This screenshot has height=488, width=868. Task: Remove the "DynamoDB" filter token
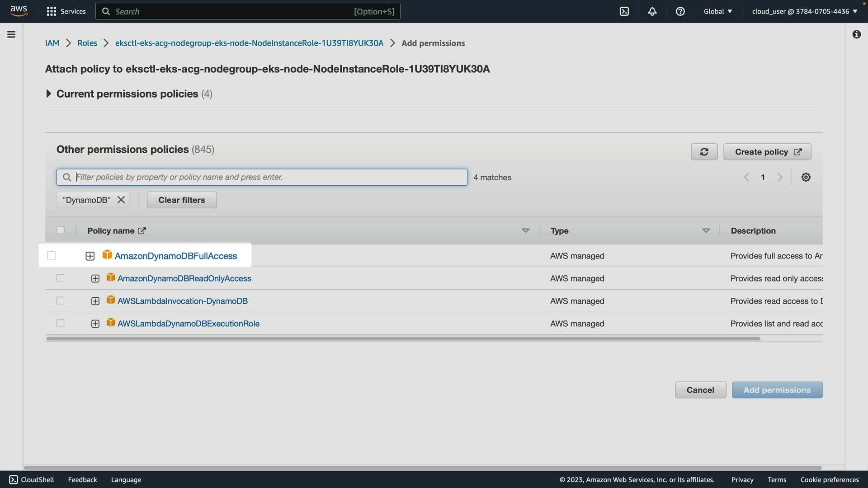(x=121, y=200)
